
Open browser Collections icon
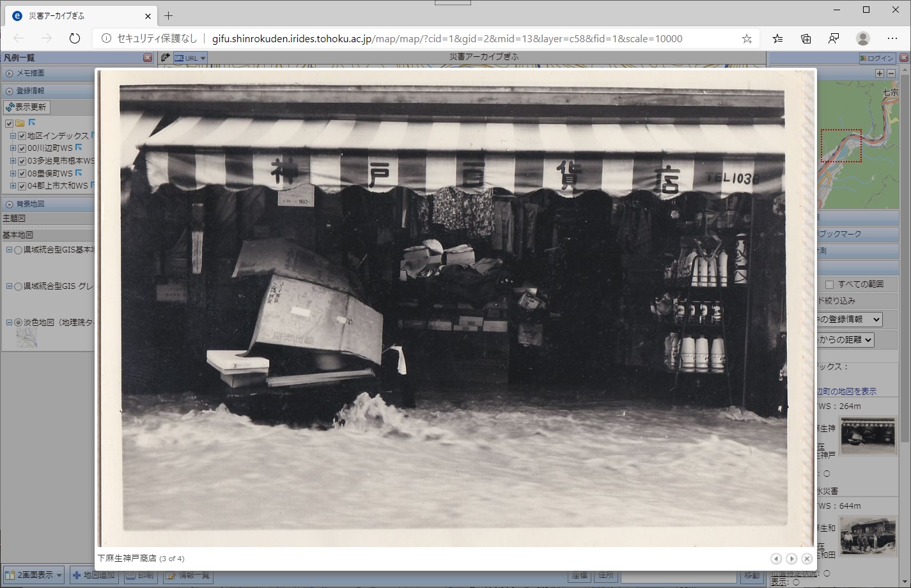tap(806, 38)
